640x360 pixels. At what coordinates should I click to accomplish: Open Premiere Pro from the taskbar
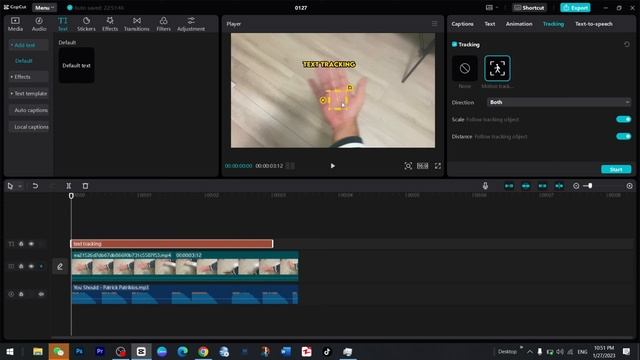click(x=100, y=351)
